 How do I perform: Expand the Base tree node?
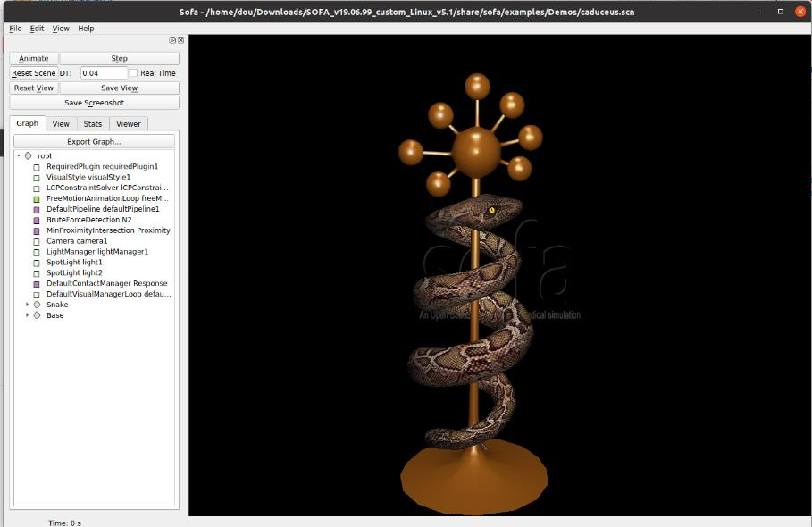tap(27, 315)
